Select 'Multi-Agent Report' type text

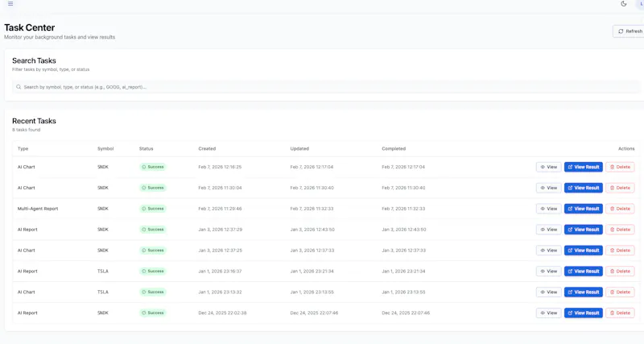coord(38,209)
